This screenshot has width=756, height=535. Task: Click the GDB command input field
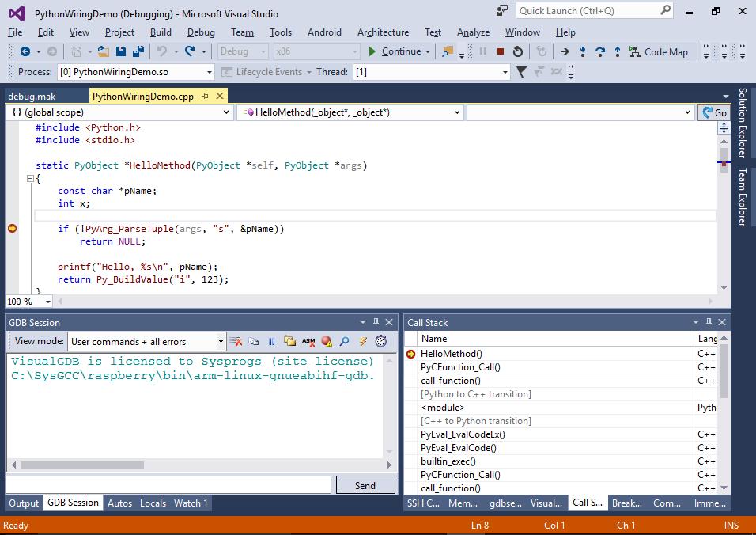(168, 485)
